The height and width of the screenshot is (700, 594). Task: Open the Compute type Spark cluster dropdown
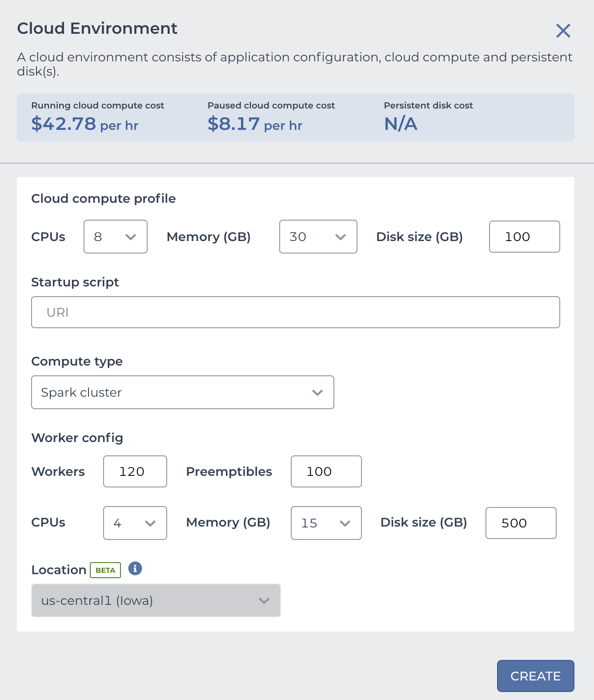click(183, 392)
